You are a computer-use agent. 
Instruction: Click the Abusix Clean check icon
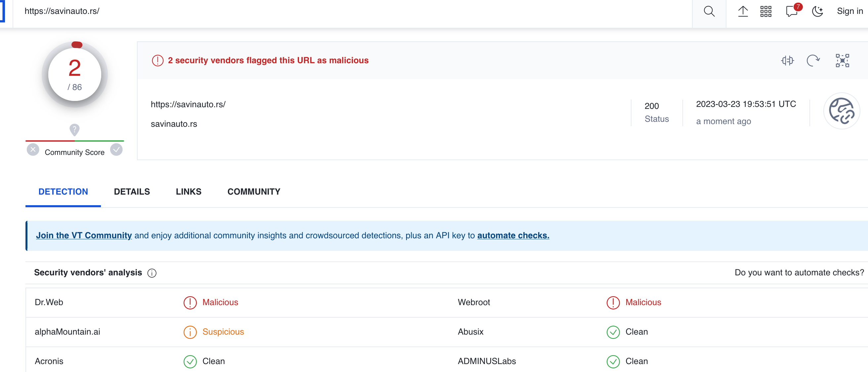pyautogui.click(x=613, y=332)
